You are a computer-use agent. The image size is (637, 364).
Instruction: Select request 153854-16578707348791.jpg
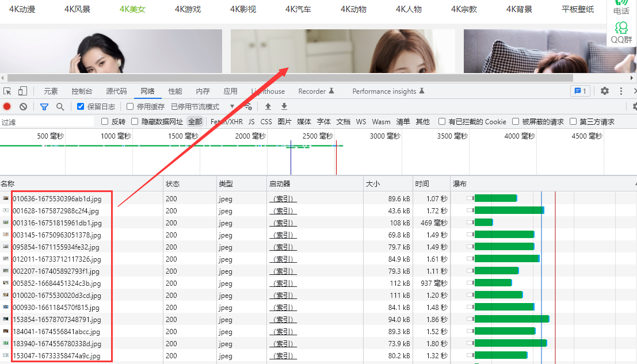tap(57, 319)
